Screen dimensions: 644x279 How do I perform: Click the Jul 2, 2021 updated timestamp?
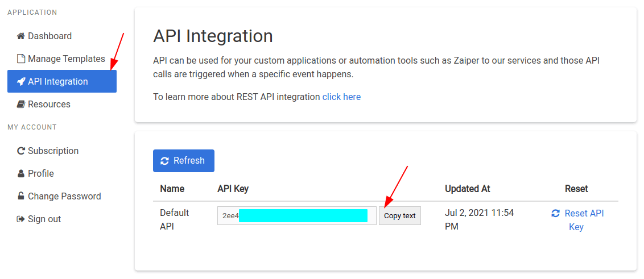(479, 219)
